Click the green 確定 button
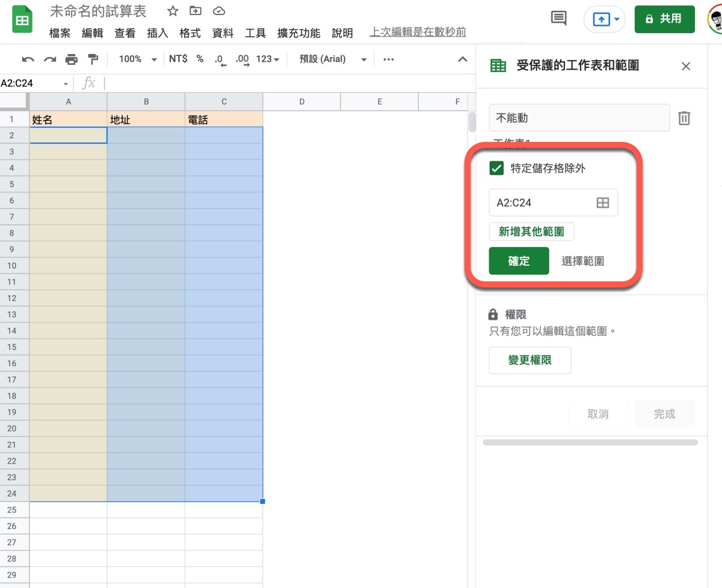The height and width of the screenshot is (588, 722). click(x=519, y=261)
